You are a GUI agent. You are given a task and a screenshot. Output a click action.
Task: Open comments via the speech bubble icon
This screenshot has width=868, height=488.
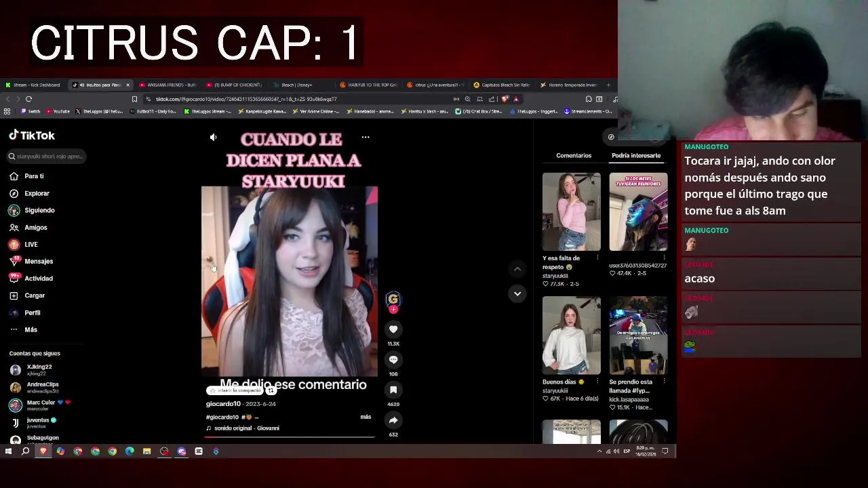[393, 360]
